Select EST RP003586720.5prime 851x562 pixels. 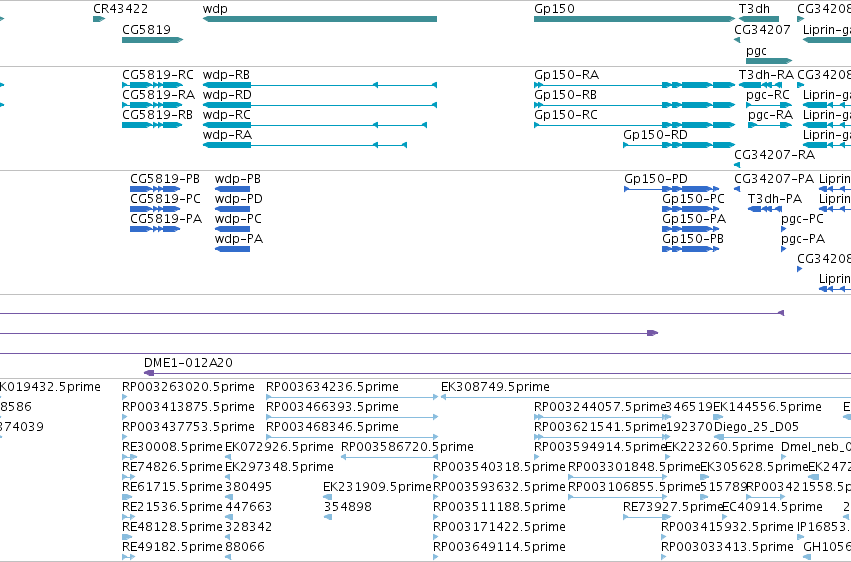pos(407,447)
